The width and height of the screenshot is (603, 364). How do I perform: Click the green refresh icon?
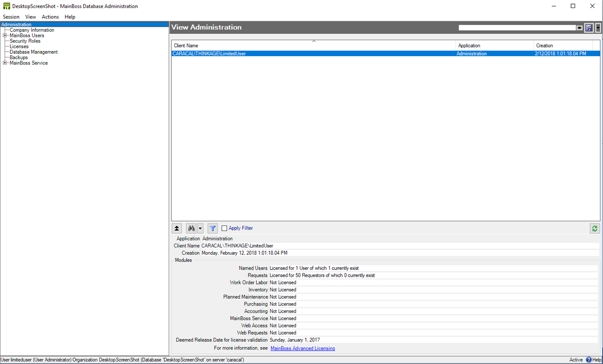coord(595,228)
